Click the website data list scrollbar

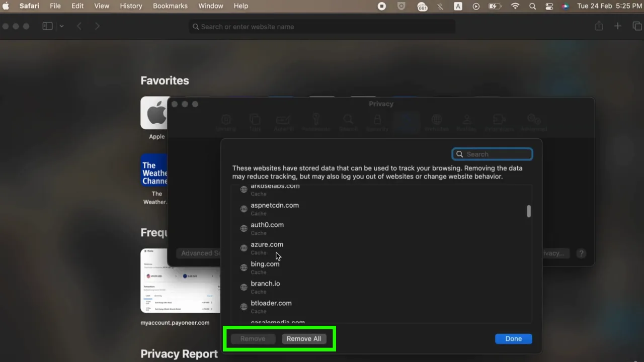pos(528,212)
